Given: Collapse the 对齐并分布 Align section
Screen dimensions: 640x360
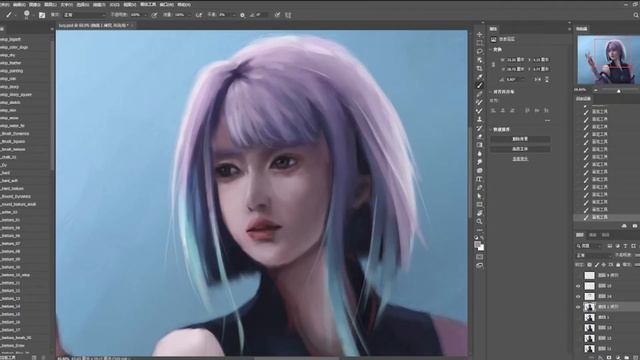Looking at the screenshot, I should click(x=491, y=92).
